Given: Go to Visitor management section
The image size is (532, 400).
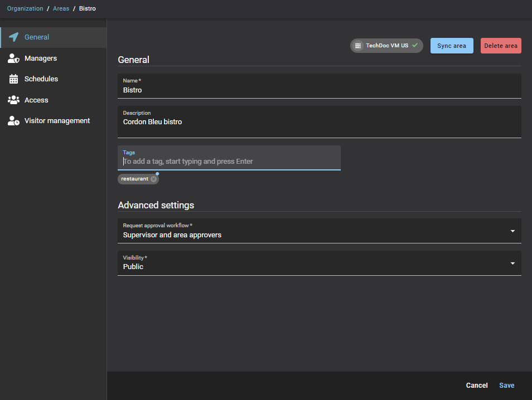Looking at the screenshot, I should [x=57, y=121].
